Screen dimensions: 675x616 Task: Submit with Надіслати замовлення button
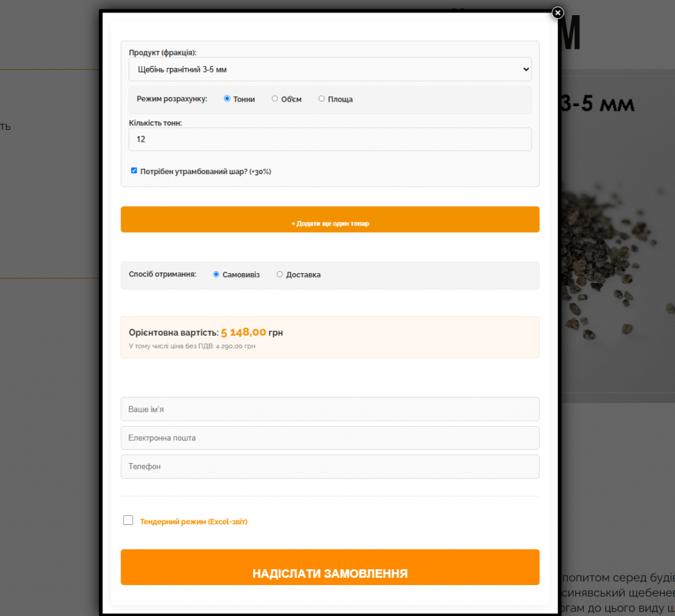coord(330,567)
